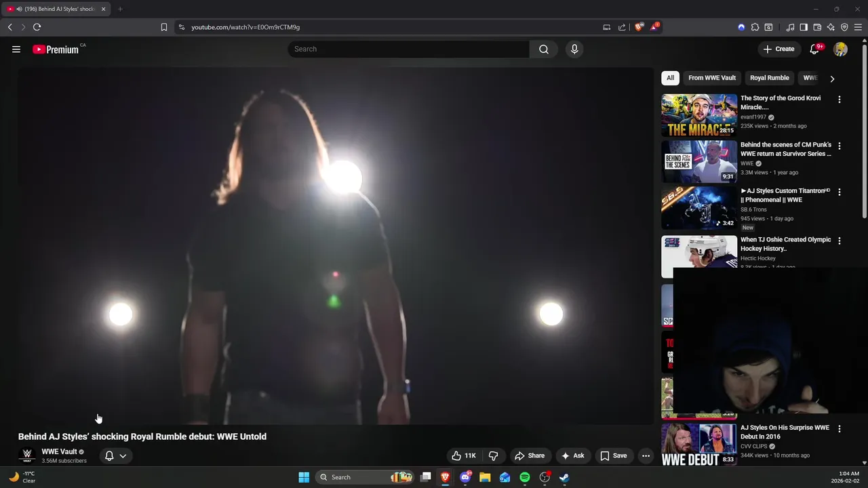The image size is (868, 488).
Task: Open the YouTube hamburger guide menu
Action: pos(16,49)
